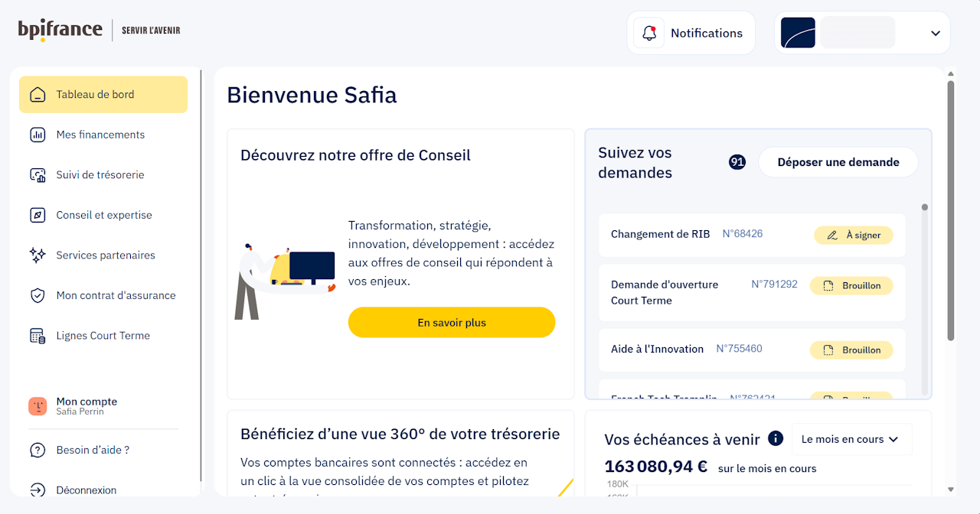Click the Brouillon badge for Aide à l'Innovation
Image resolution: width=980 pixels, height=514 pixels.
[851, 350]
